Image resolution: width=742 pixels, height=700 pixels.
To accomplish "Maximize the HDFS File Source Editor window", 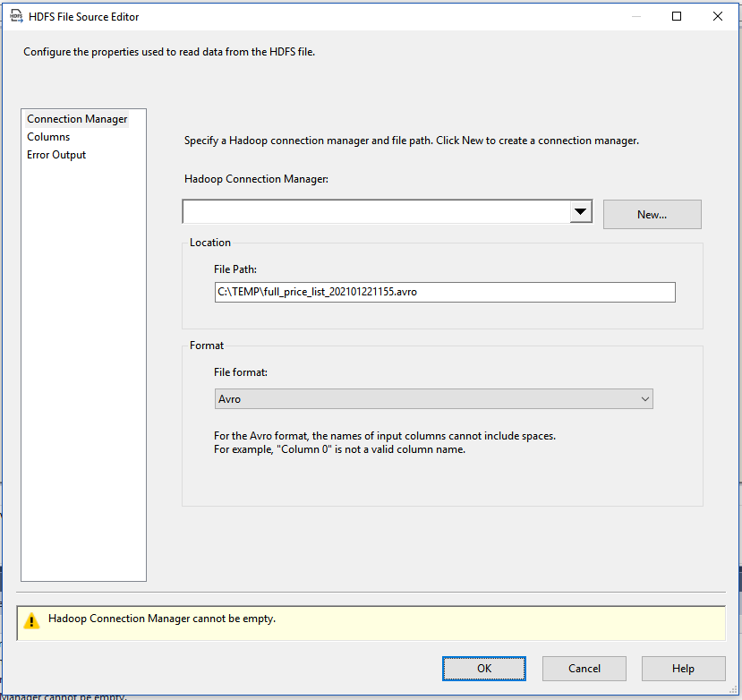I will point(677,16).
